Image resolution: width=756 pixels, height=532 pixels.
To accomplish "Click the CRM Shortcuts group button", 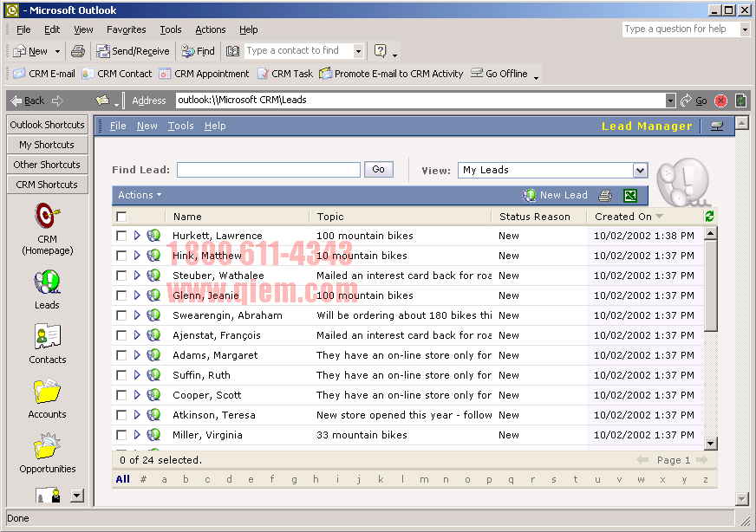I will (x=47, y=185).
